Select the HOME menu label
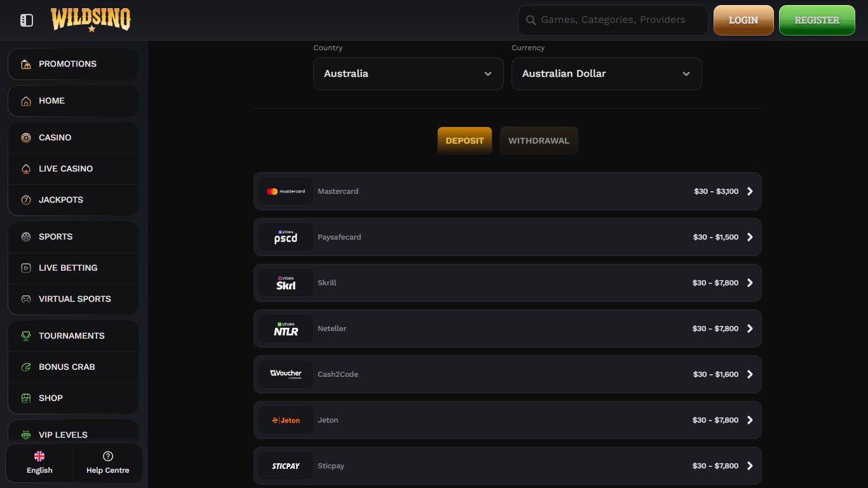The height and width of the screenshot is (488, 868). [51, 101]
